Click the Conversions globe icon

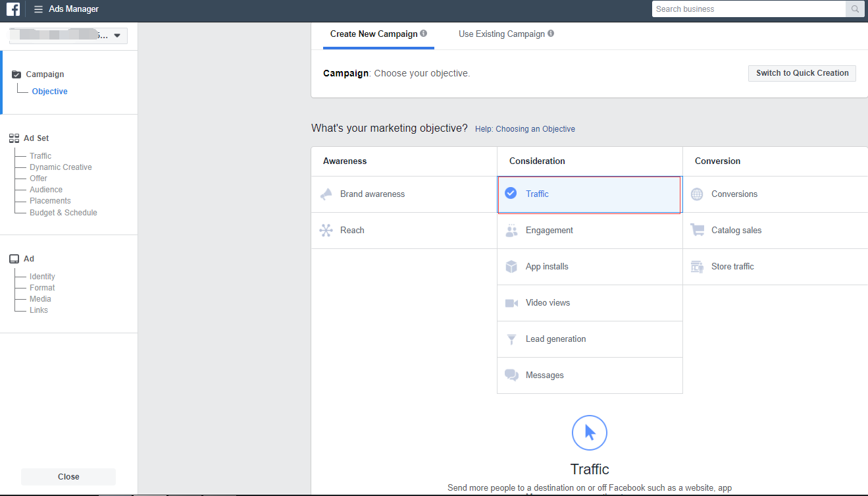point(697,194)
